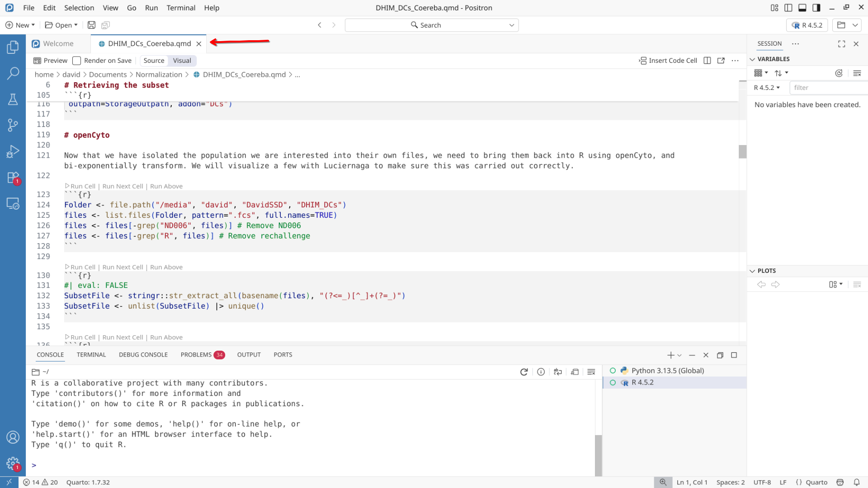Click the Insert Code Cell button
The height and width of the screenshot is (488, 868).
(x=668, y=61)
